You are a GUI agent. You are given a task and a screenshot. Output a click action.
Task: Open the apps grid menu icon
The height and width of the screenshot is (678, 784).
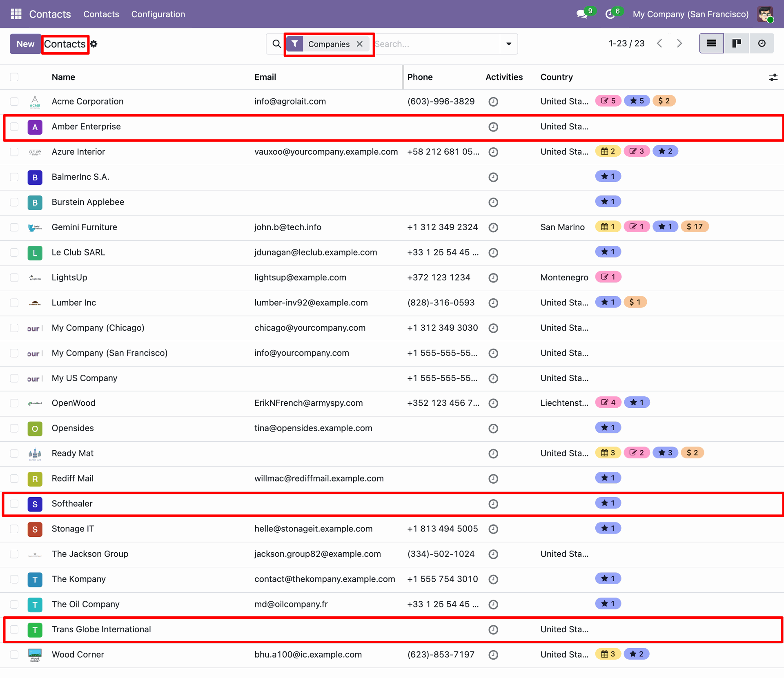[16, 14]
